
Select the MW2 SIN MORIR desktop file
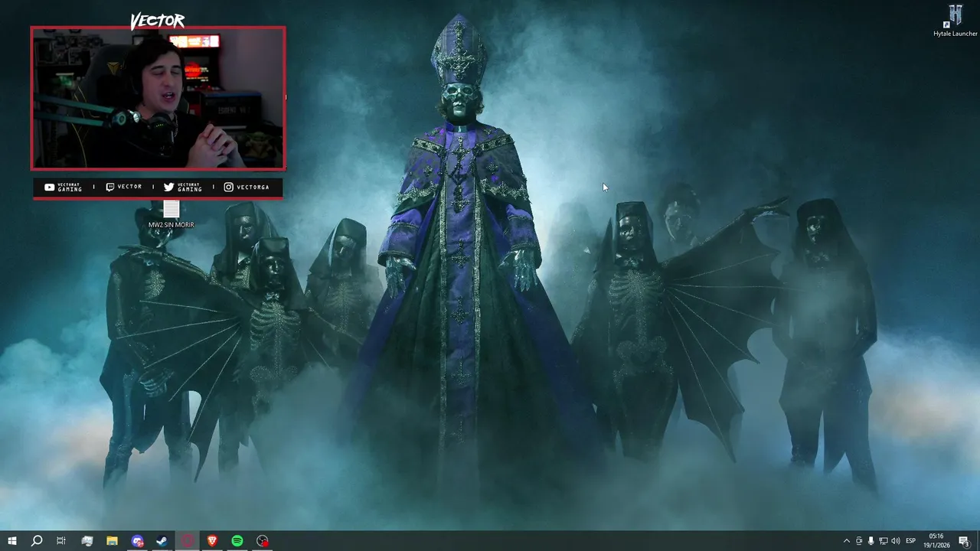coord(171,215)
